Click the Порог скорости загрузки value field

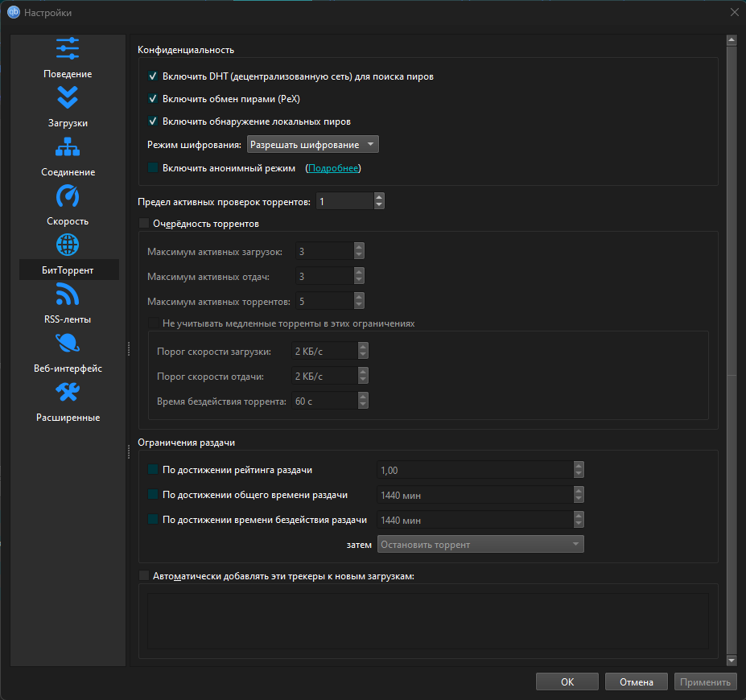tap(325, 351)
